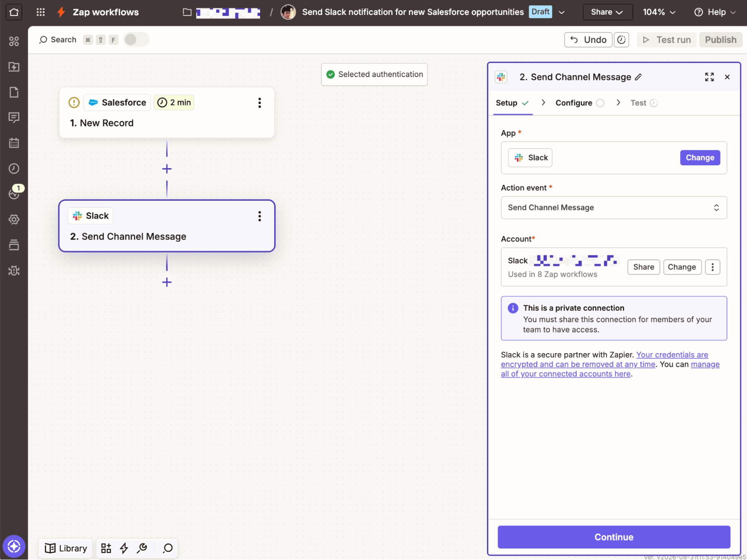This screenshot has height=560, width=747.
Task: Open the sidebar settings gear icon
Action: pos(14,219)
